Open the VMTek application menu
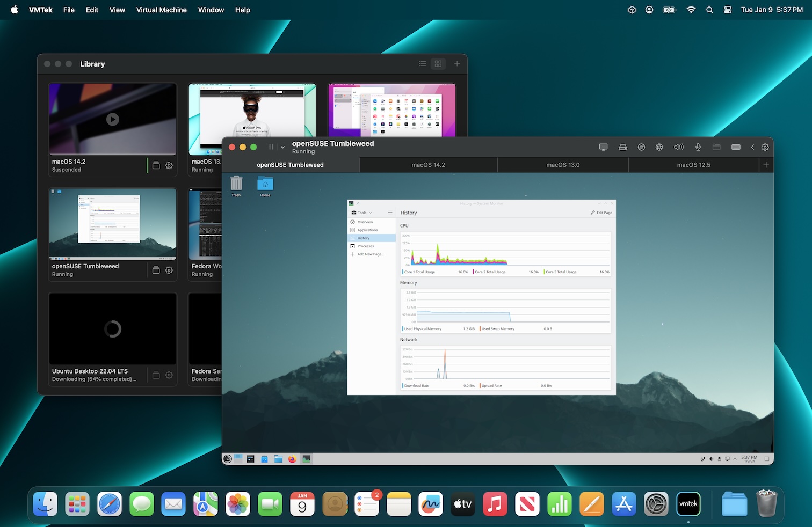Image resolution: width=812 pixels, height=527 pixels. tap(41, 10)
